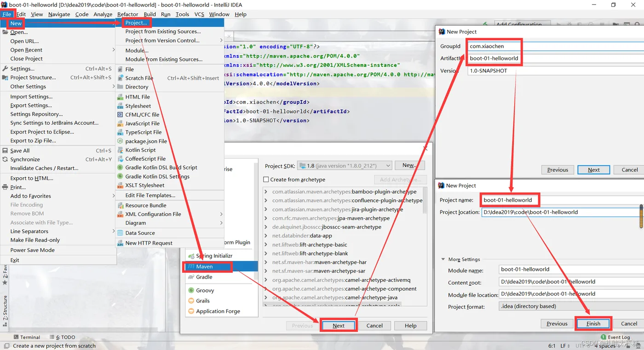Click the folder icon beside Open...
The image size is (644, 350).
point(6,32)
